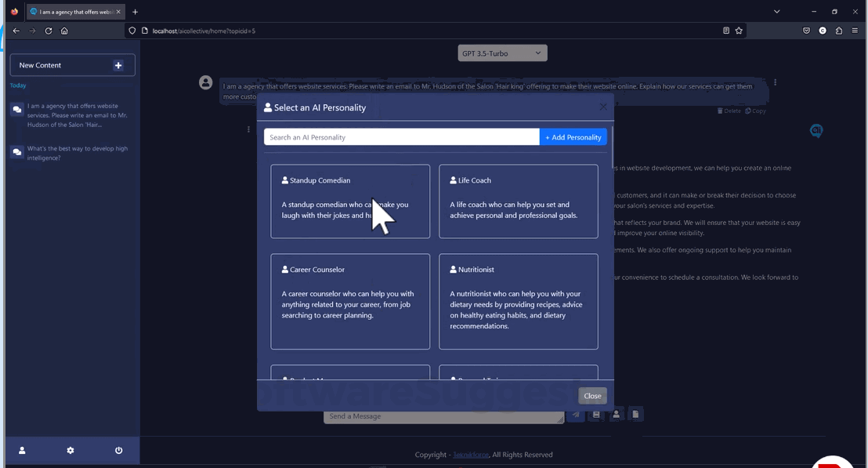Send the message using the paper plane icon

pyautogui.click(x=576, y=414)
